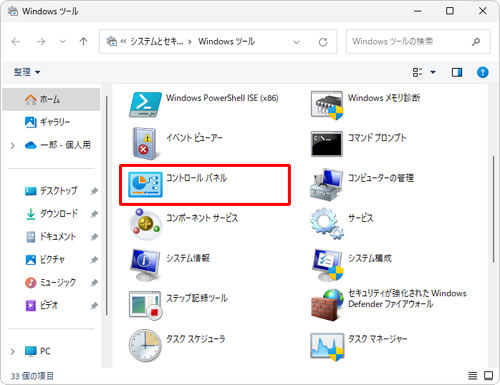
Task: Click the pin icon beside ドキュメント
Action: (x=94, y=237)
